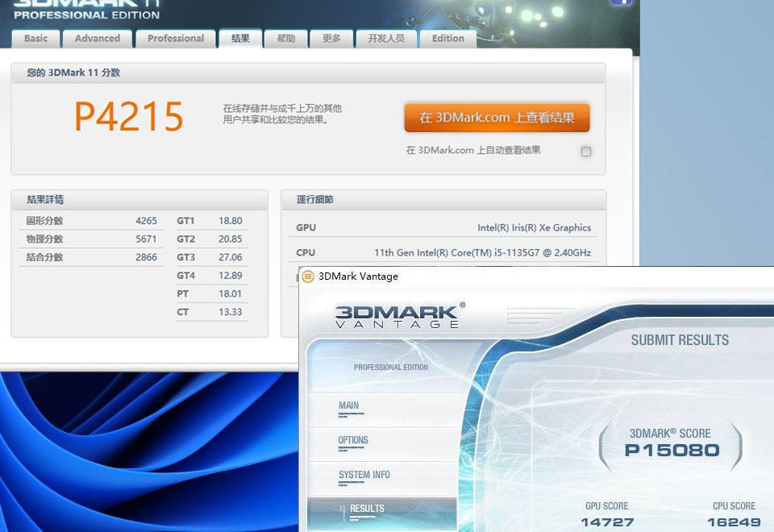
Task: Click the 3DMark Vantage window title icon
Action: tap(307, 276)
